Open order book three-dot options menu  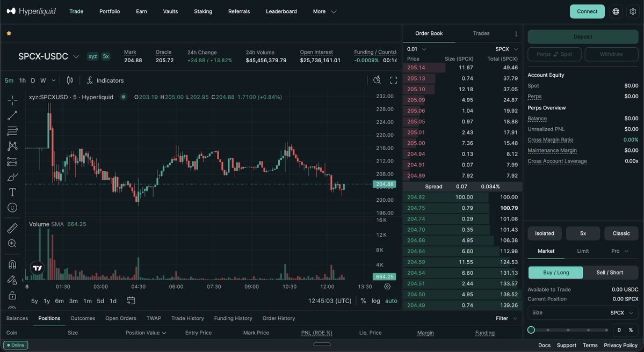(x=516, y=34)
